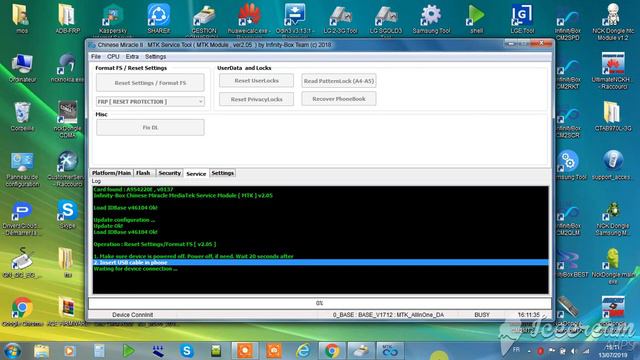Open the CTAB970L-3G folder
Screen dimensions: 640x360
(x=613, y=116)
